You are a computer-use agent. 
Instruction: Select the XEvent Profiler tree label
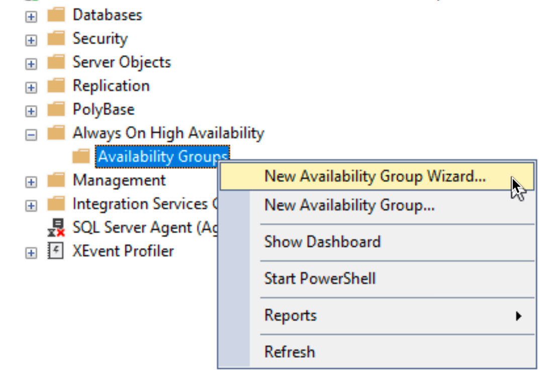click(123, 251)
